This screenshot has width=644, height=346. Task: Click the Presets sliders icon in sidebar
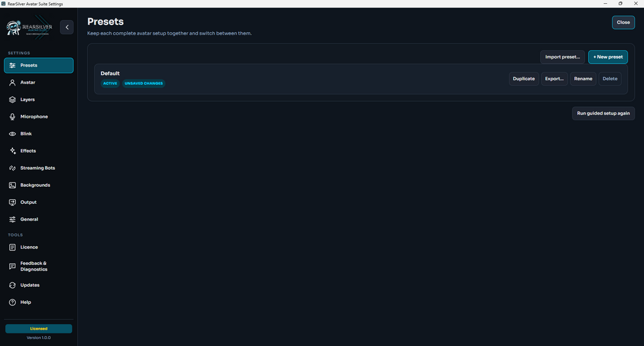pos(13,65)
